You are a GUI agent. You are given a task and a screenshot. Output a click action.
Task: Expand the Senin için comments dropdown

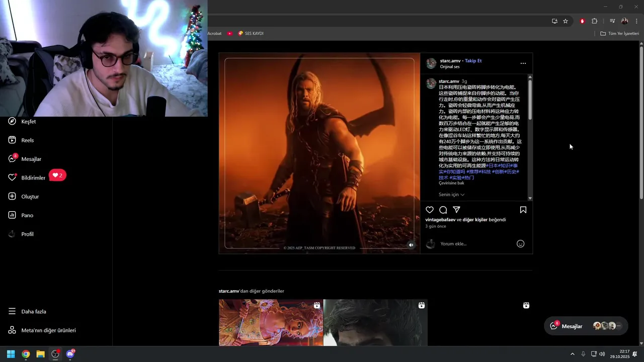452,195
